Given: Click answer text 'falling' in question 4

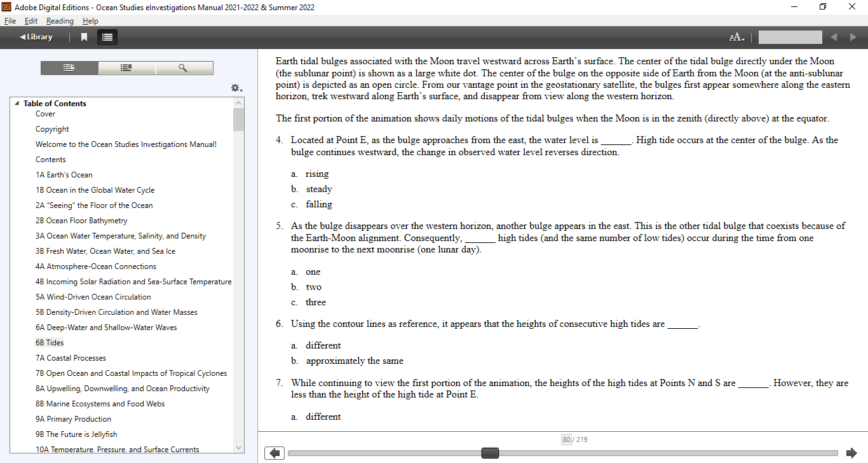Looking at the screenshot, I should coord(319,204).
